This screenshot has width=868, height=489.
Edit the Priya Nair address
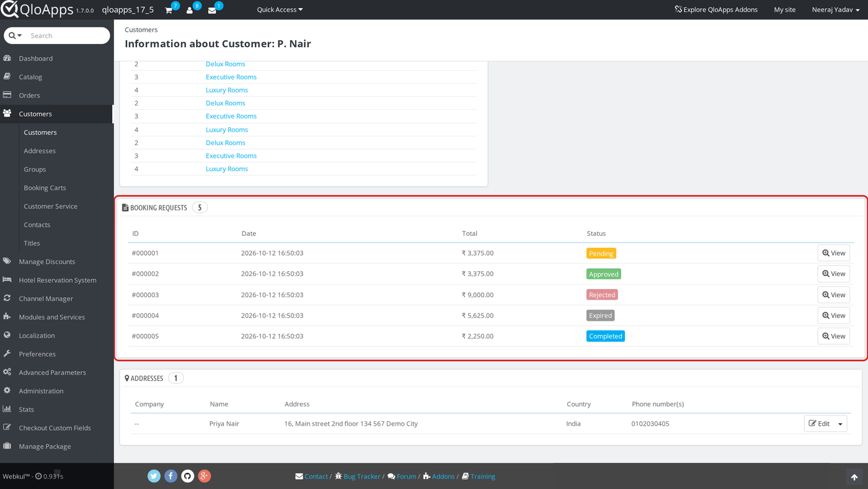[x=819, y=424]
